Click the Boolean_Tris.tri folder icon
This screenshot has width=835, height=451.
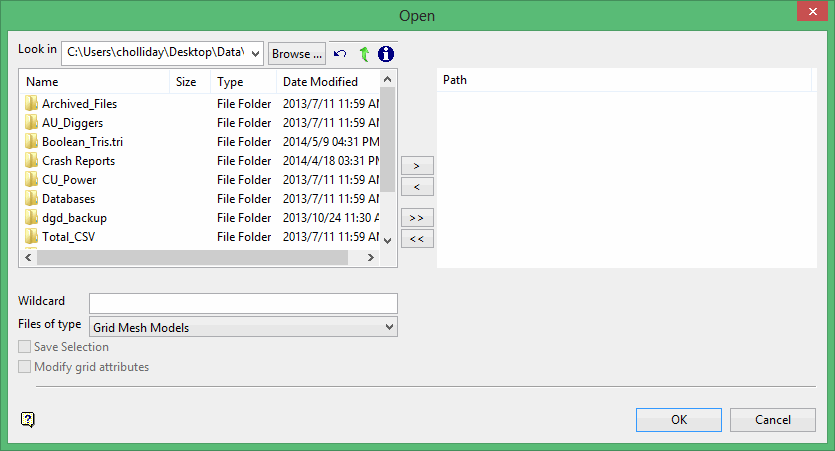(x=31, y=142)
